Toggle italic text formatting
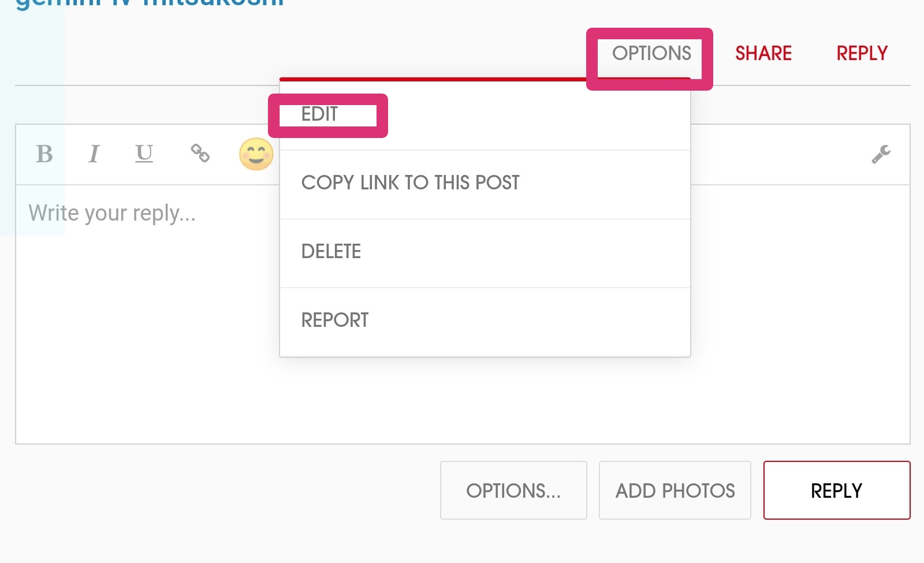 click(x=94, y=154)
